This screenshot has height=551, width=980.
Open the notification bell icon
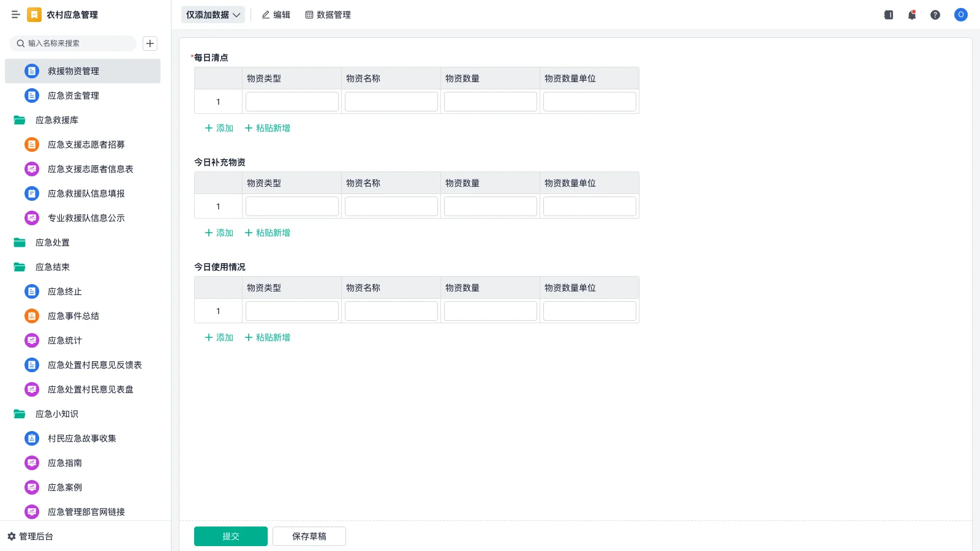(x=912, y=15)
